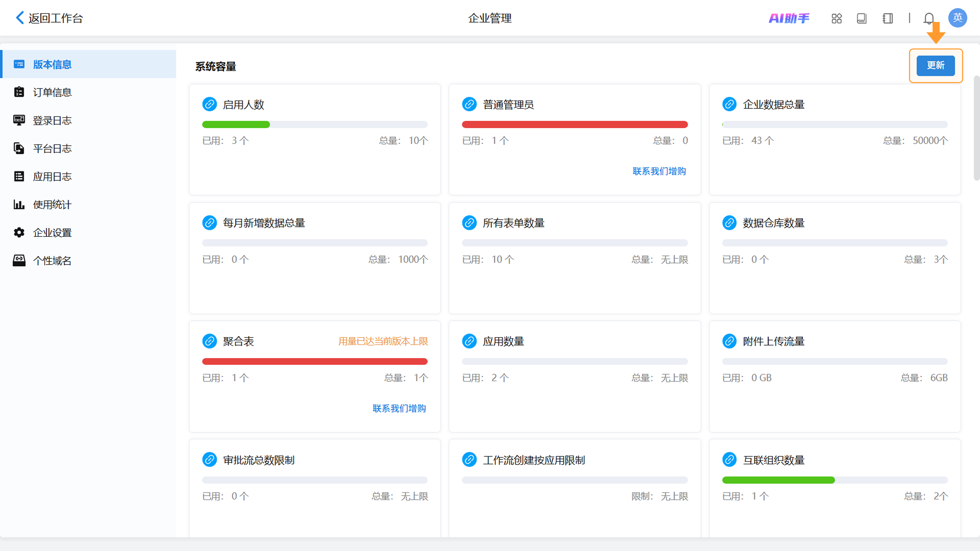This screenshot has height=551, width=980.
Task: Click 限制: 无上限 in 工作流创建按应用限制 card
Action: 660,496
